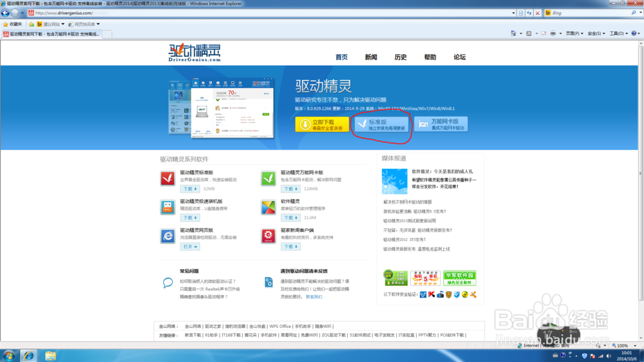Open the 新闻 navigation item
This screenshot has height=362, width=644.
click(x=371, y=57)
